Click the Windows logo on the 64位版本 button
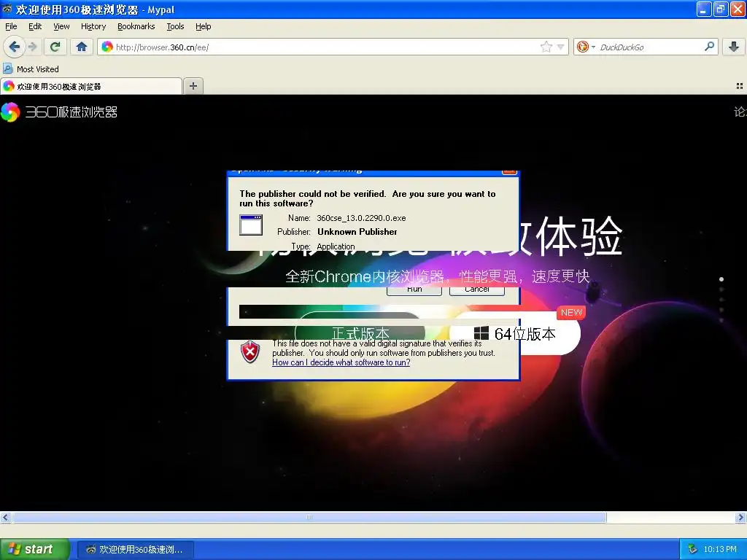This screenshot has width=747, height=560. (481, 332)
